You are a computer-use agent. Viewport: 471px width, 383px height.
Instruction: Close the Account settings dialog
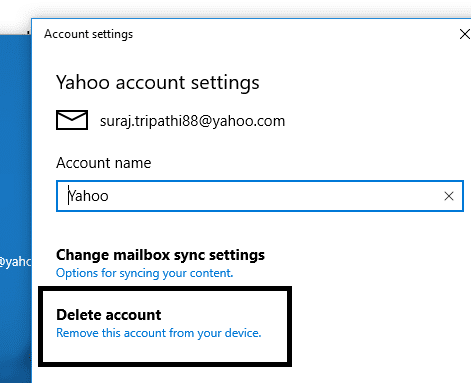click(465, 34)
